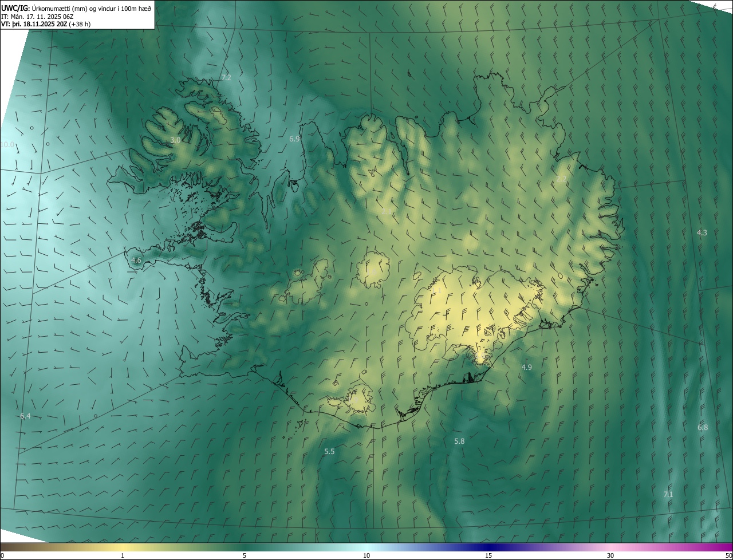
Task: Click the map value 6.8 at the east edge
Action: (x=703, y=427)
